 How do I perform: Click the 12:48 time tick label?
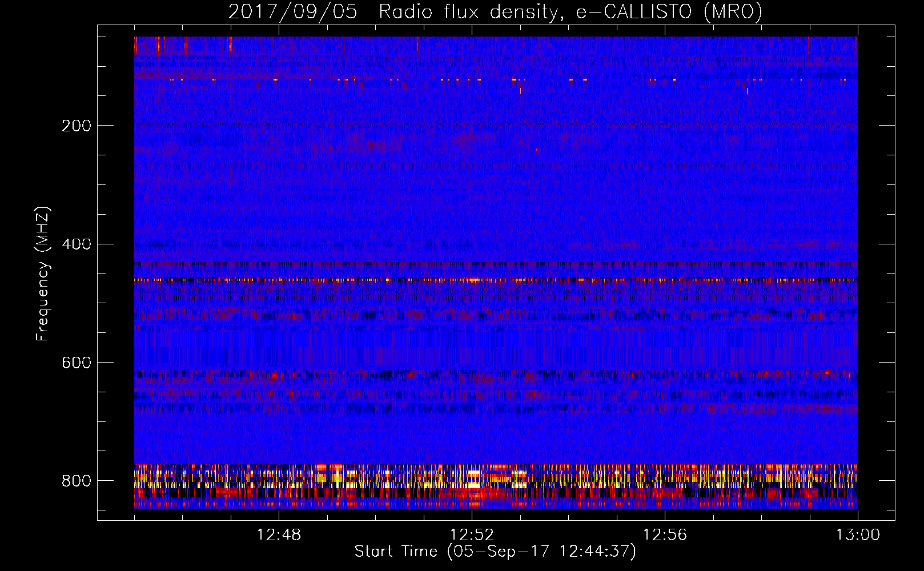click(x=279, y=535)
